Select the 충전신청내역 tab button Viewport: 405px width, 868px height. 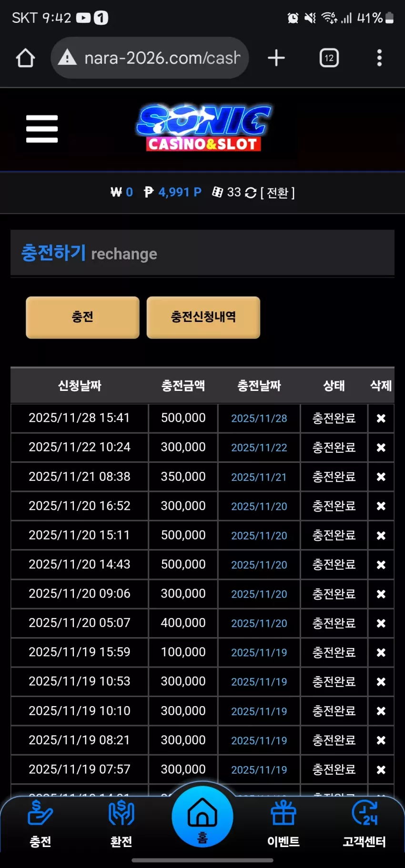point(203,317)
